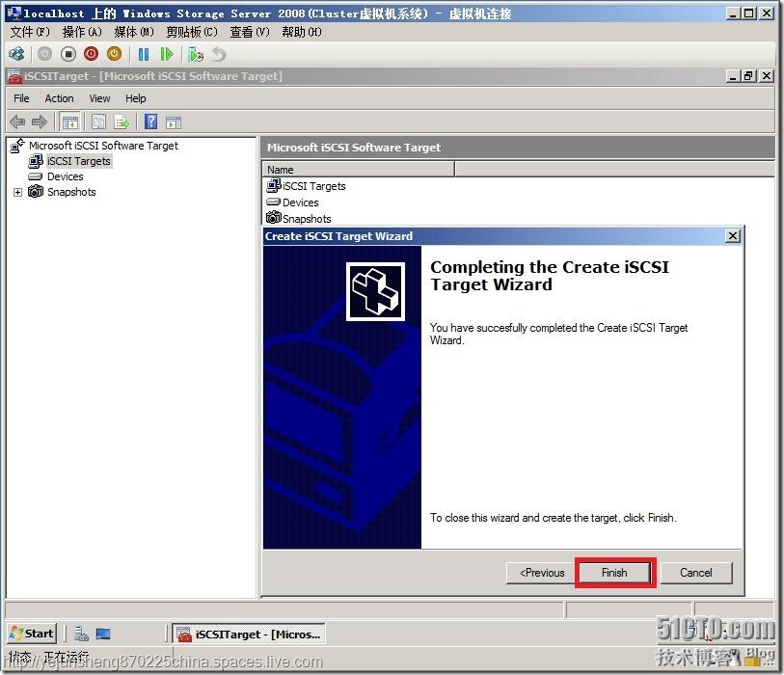Open the View menu in iSCSITarget
This screenshot has height=675, width=784.
[x=99, y=98]
